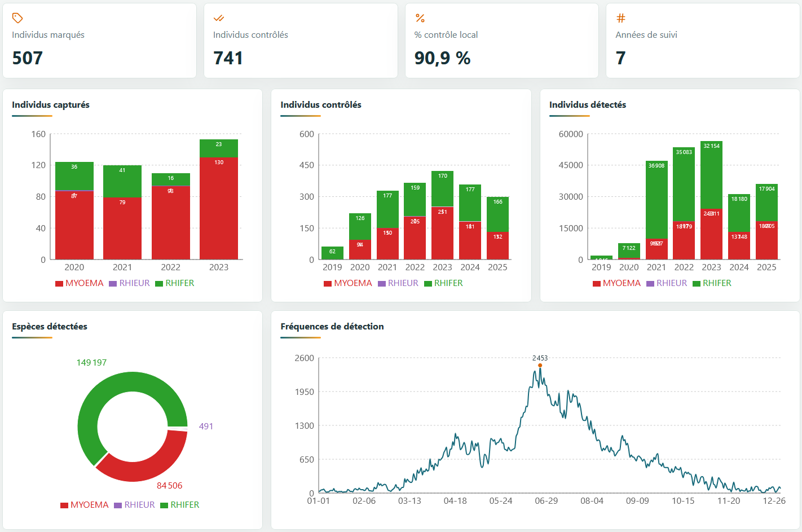
Task: Disable RHIEUR in Individus détectés legend
Action: [x=667, y=283]
